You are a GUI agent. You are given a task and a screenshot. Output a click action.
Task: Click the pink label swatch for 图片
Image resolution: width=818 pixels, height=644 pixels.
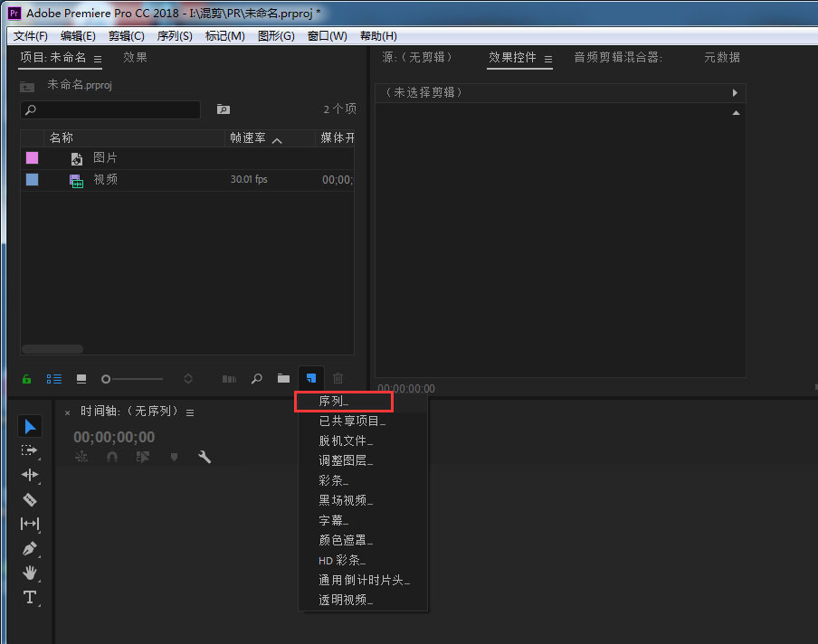coord(32,158)
